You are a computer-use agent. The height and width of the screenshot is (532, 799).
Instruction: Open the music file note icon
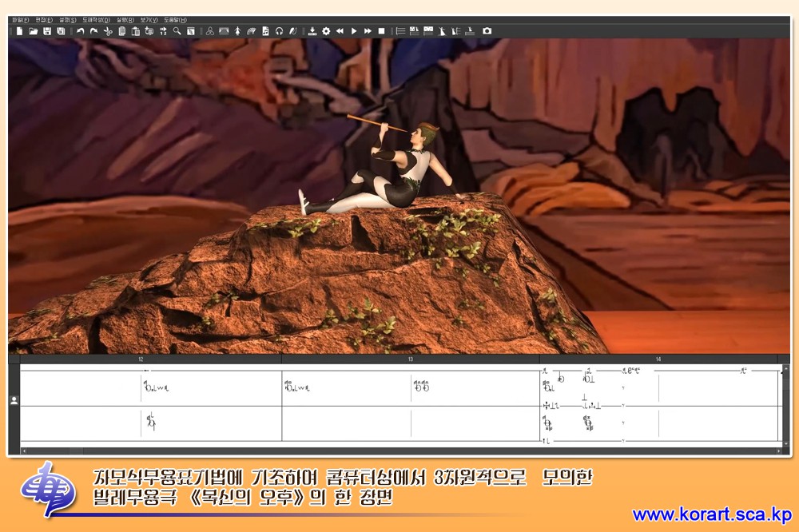pyautogui.click(x=265, y=31)
